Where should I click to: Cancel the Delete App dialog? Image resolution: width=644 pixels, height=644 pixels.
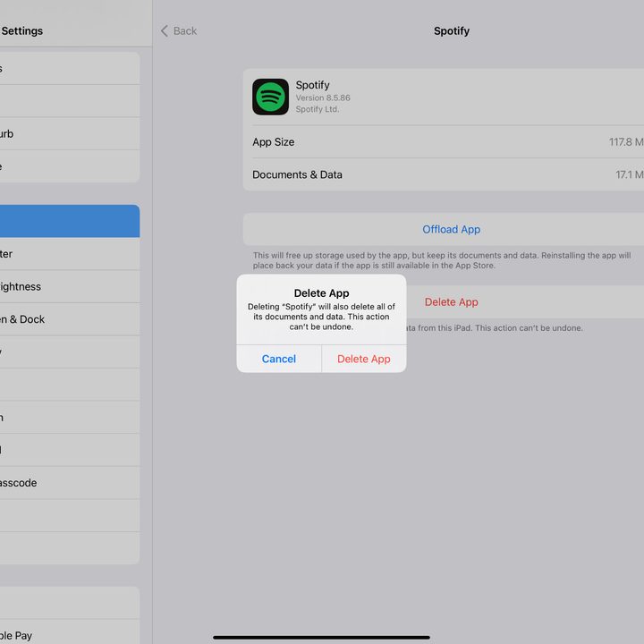coord(279,359)
